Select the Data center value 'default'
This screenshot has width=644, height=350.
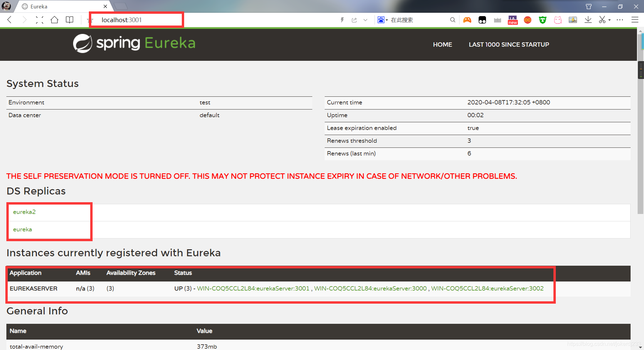210,115
